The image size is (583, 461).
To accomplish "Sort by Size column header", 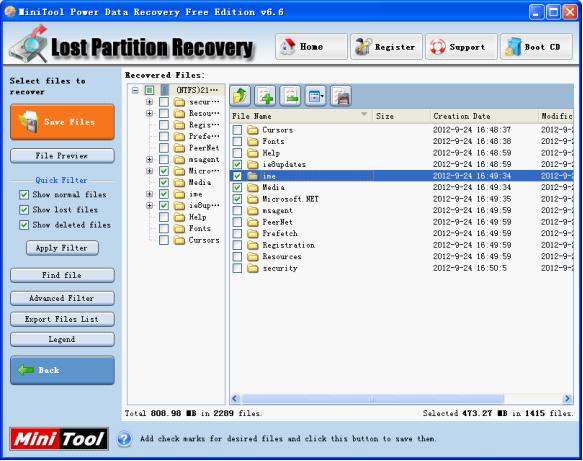I will (402, 116).
